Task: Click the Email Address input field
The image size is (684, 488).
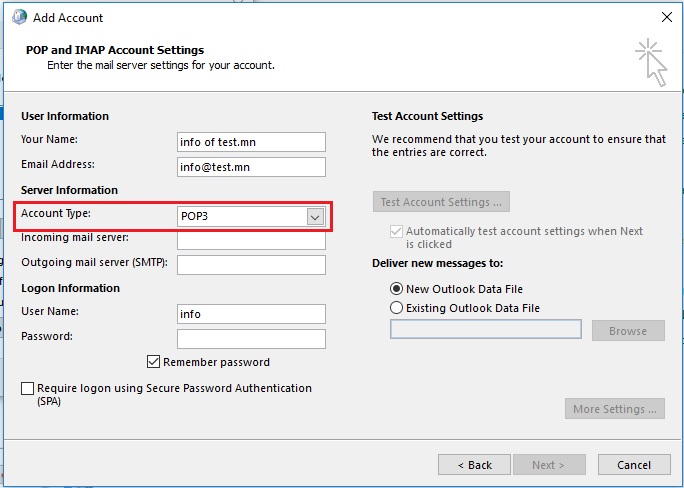Action: pos(251,167)
